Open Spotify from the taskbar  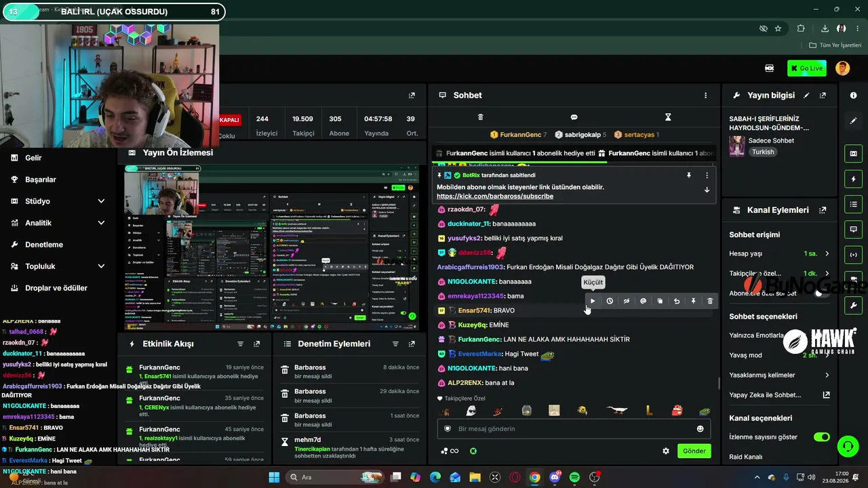click(574, 477)
